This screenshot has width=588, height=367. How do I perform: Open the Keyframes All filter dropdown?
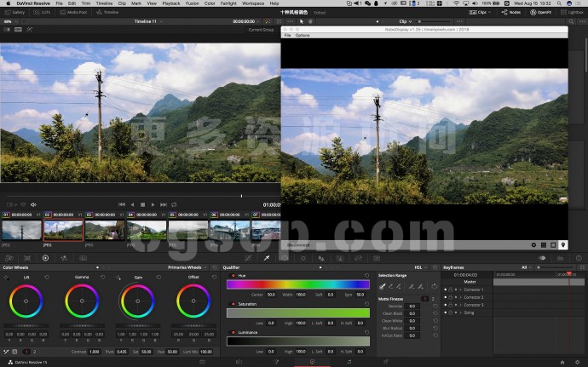pyautogui.click(x=527, y=267)
